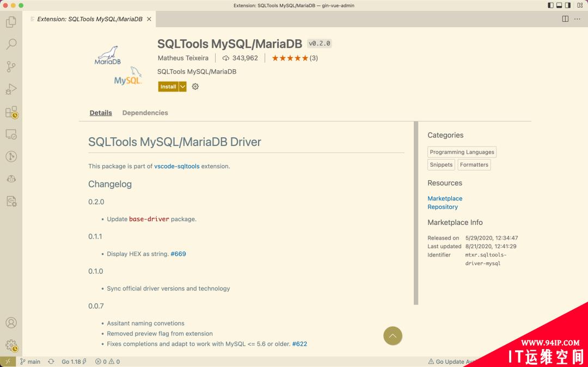
Task: Click the Install button
Action: pos(168,87)
